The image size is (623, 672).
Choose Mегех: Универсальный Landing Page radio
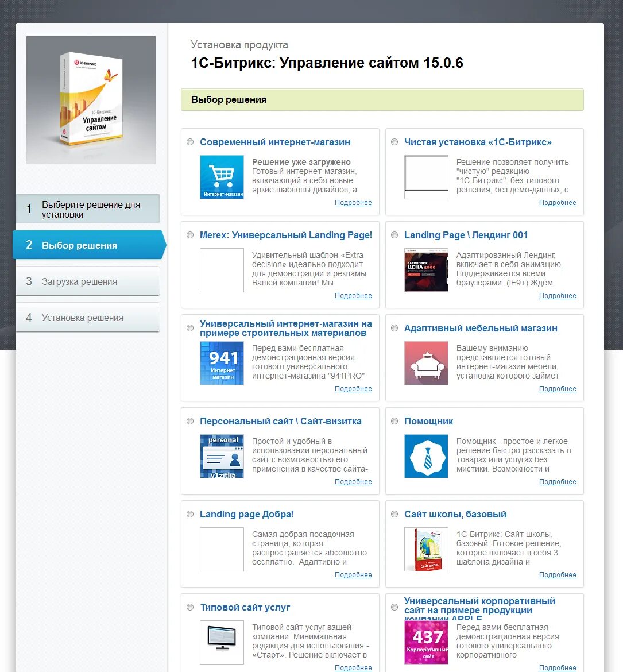[190, 235]
